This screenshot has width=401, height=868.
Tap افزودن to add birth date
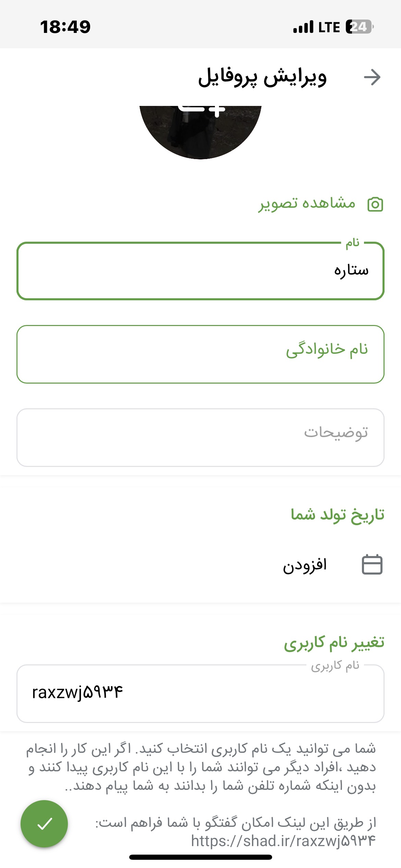[305, 565]
